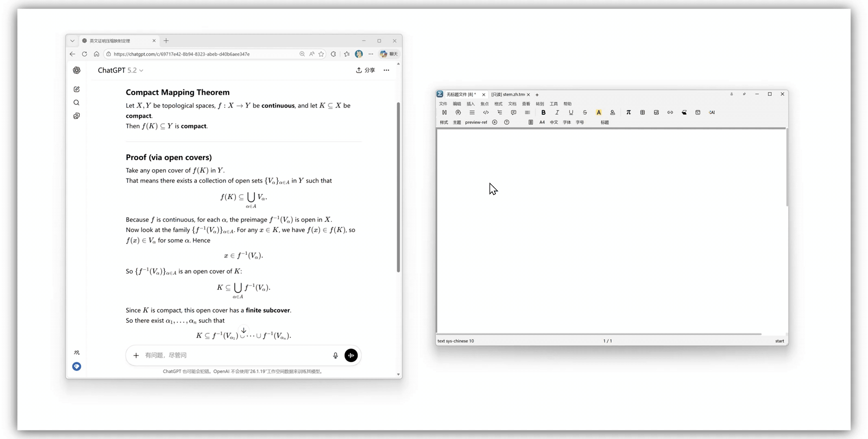Click the 分享 share button
Viewport: 868px width, 439px height.
pos(365,70)
